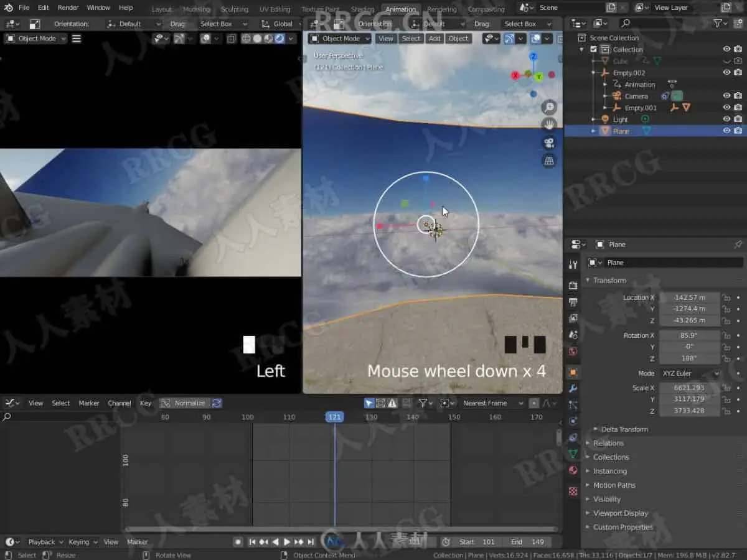
Task: Uncheck the Collection exclude checkbox
Action: (x=593, y=50)
